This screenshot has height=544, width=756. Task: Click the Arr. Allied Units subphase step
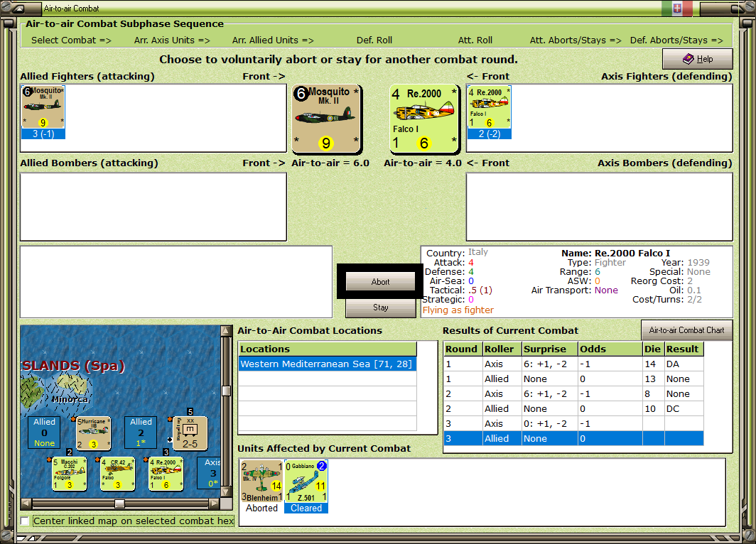pyautogui.click(x=273, y=40)
